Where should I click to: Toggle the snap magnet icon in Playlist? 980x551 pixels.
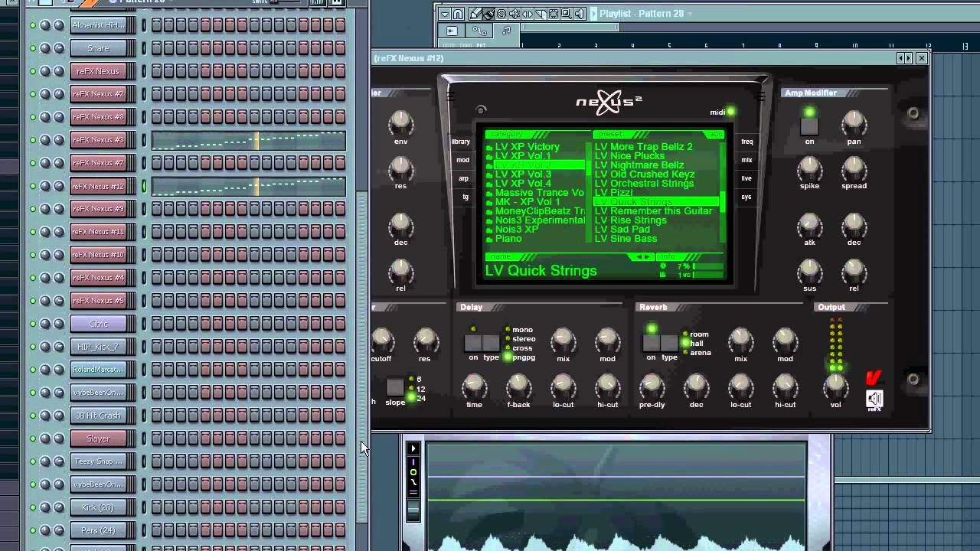tap(458, 14)
